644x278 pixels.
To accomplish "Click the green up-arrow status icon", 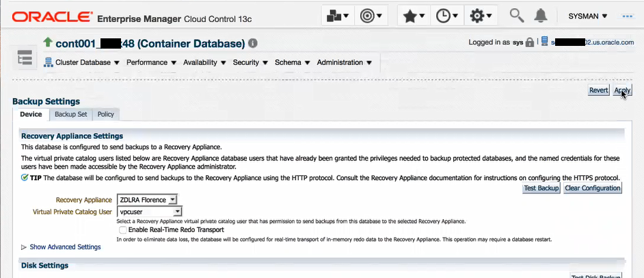I will 48,42.
